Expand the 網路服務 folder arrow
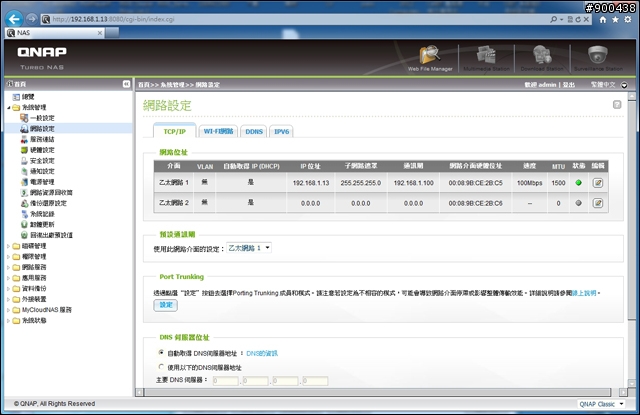 tap(9, 267)
